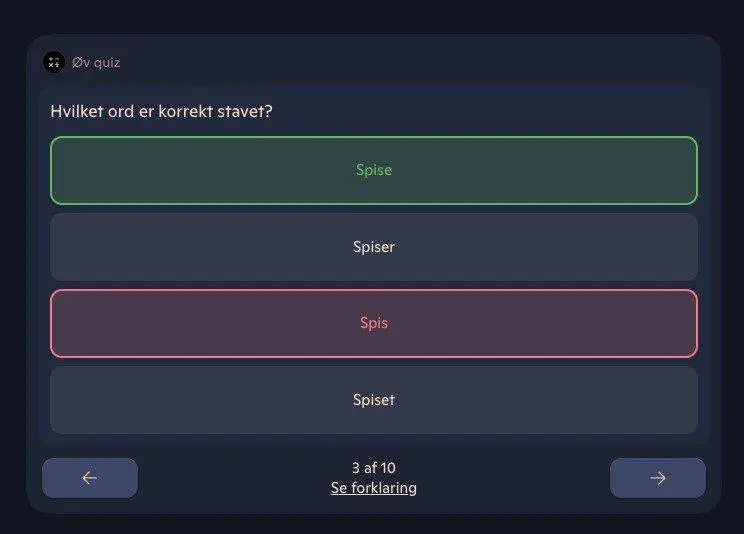The height and width of the screenshot is (534, 744).
Task: Click the Øv quiz math symbols icon
Action: (53, 62)
